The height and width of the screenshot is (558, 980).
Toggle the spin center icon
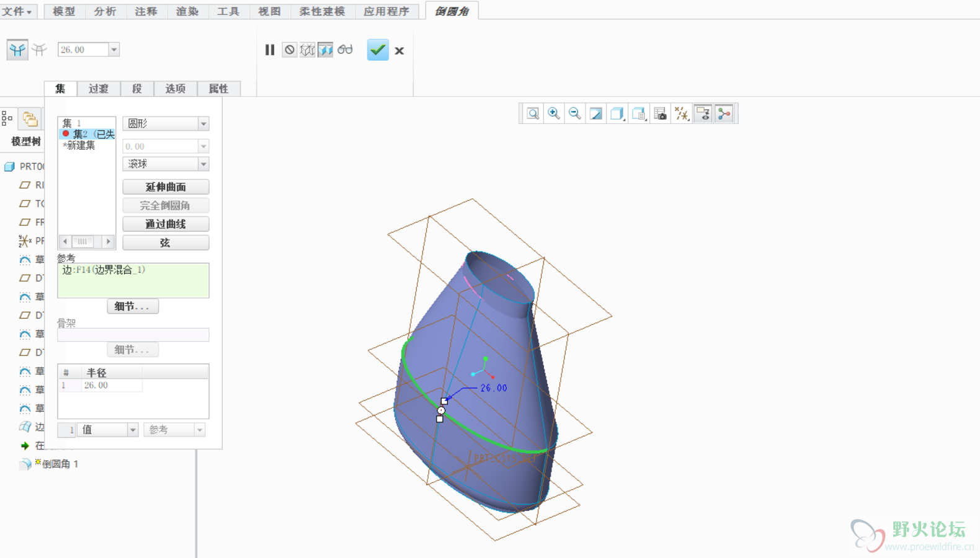click(x=724, y=113)
